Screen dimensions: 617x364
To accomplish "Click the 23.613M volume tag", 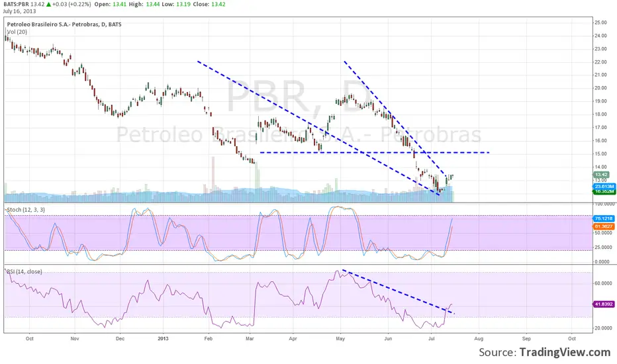I will 604,186.
